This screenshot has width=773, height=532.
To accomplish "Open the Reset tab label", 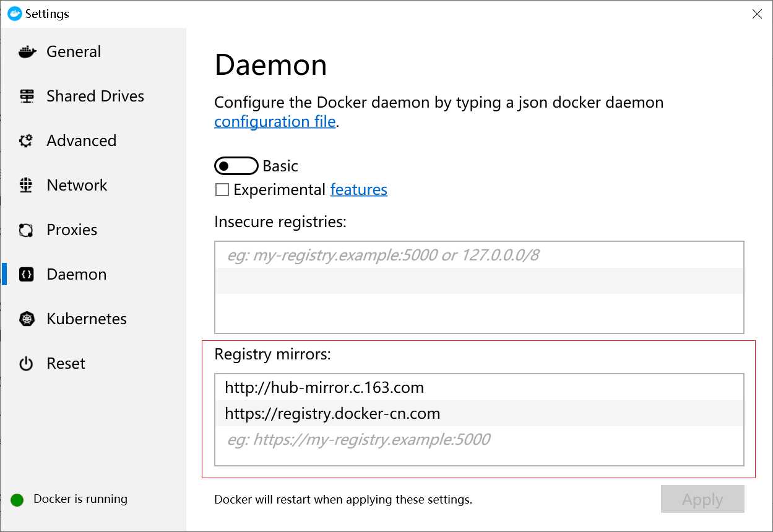I will click(66, 364).
